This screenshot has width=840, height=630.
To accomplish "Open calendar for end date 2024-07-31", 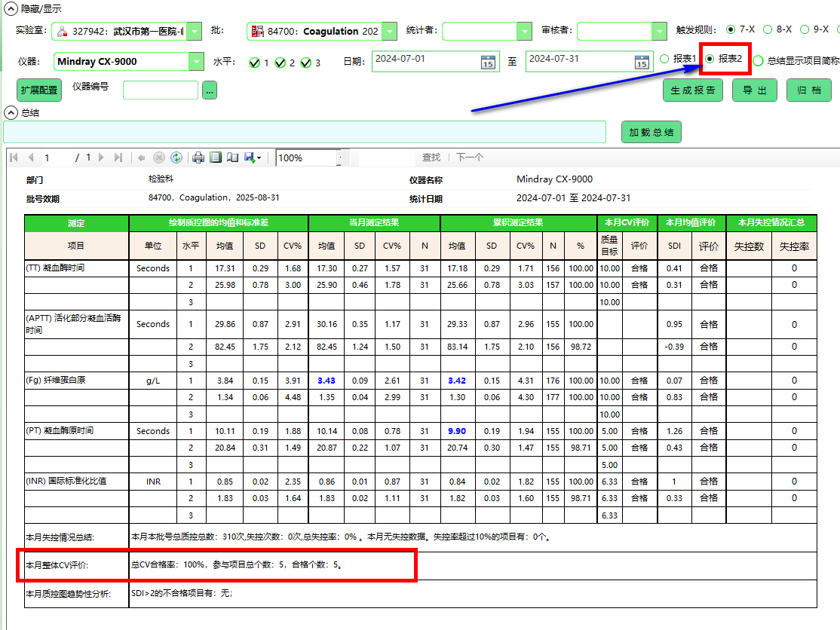I will (x=642, y=62).
